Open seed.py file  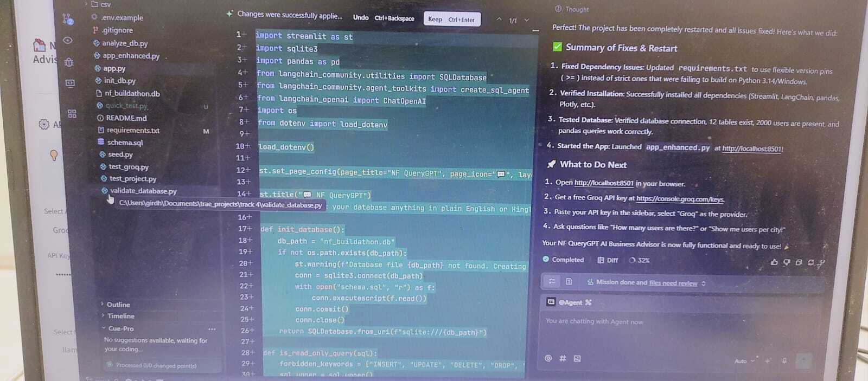click(120, 154)
